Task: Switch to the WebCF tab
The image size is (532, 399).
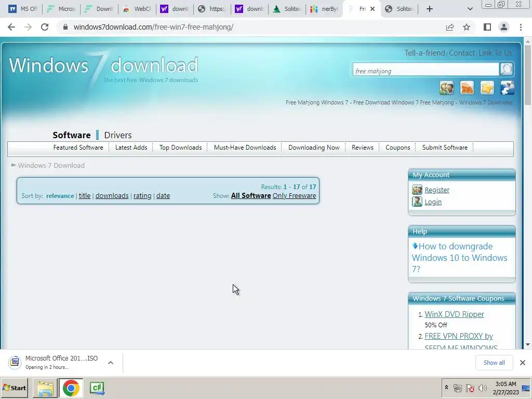Action: point(137,9)
